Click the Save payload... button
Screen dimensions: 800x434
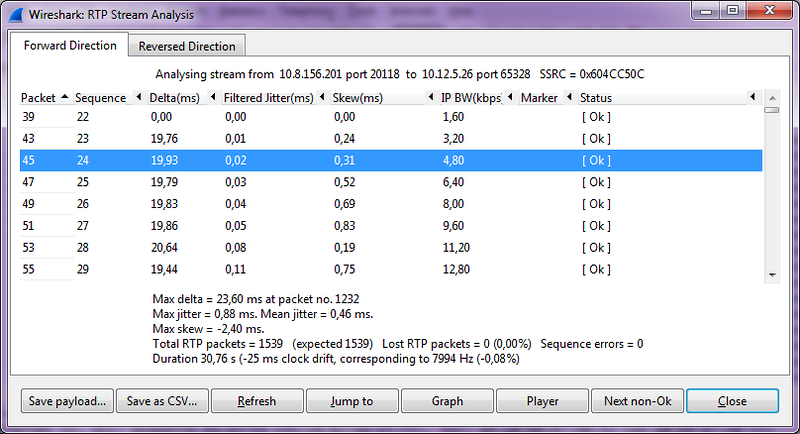pos(67,401)
